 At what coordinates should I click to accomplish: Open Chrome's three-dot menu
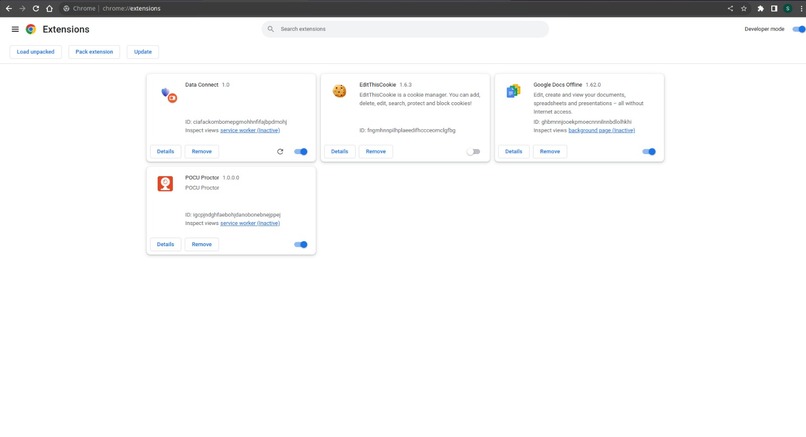(801, 8)
